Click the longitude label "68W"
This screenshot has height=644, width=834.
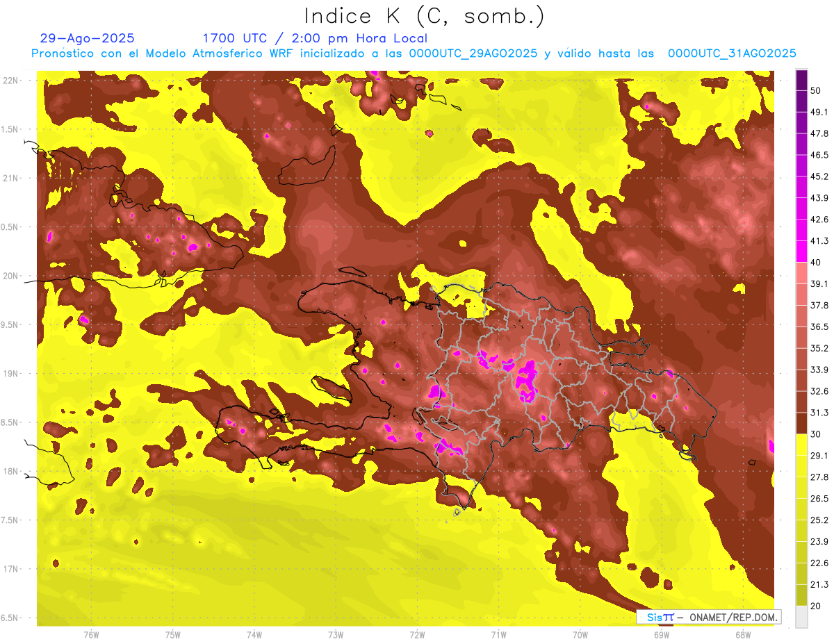pyautogui.click(x=743, y=634)
